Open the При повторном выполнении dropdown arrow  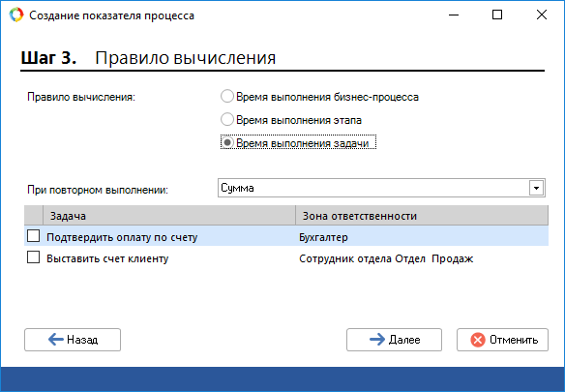coord(536,188)
